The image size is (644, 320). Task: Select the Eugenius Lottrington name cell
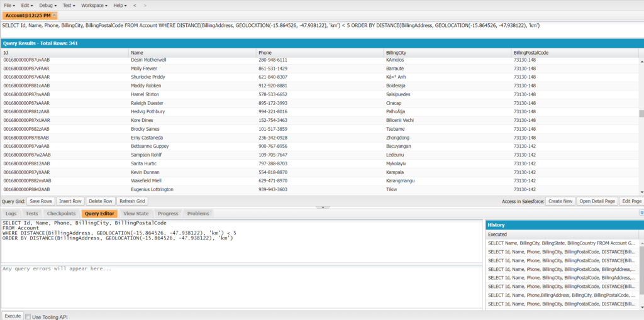coord(192,189)
